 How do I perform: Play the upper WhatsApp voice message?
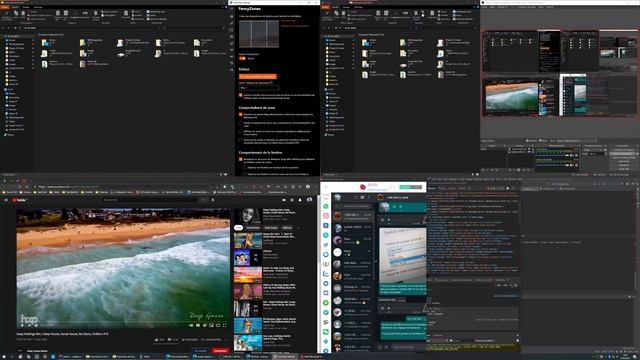tap(394, 207)
